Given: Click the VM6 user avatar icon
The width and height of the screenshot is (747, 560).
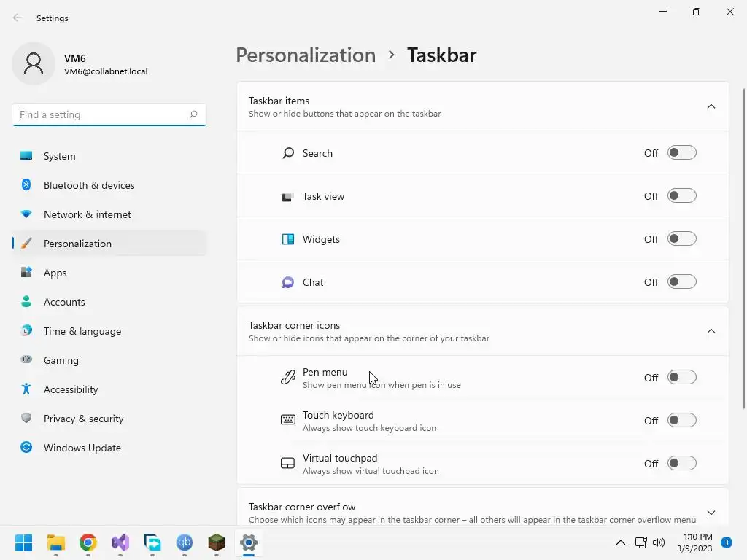Looking at the screenshot, I should click(34, 64).
